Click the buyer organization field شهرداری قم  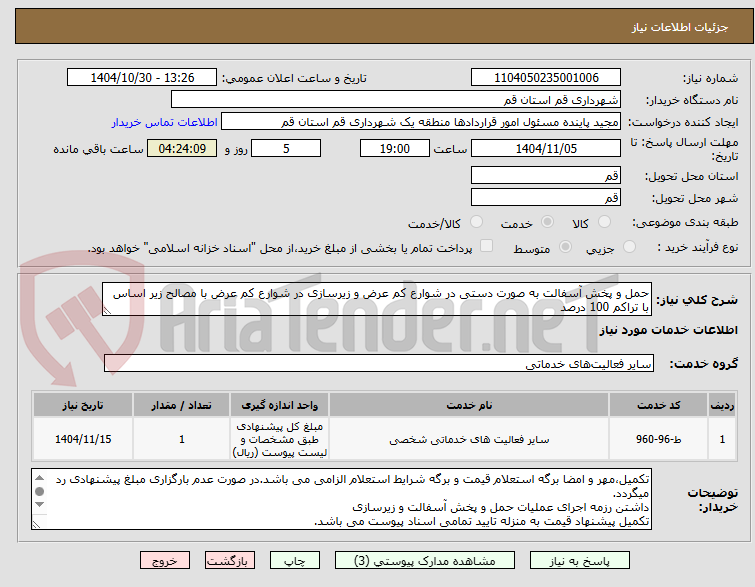pos(395,100)
